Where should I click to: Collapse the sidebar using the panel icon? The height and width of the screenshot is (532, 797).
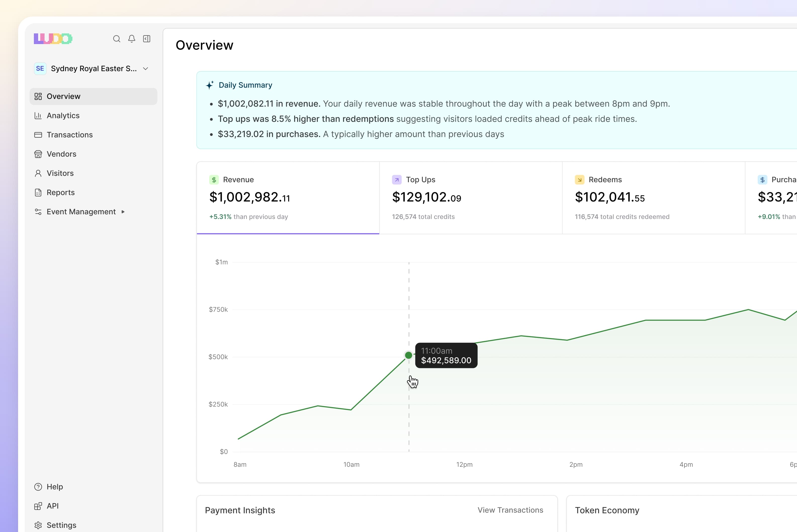147,39
